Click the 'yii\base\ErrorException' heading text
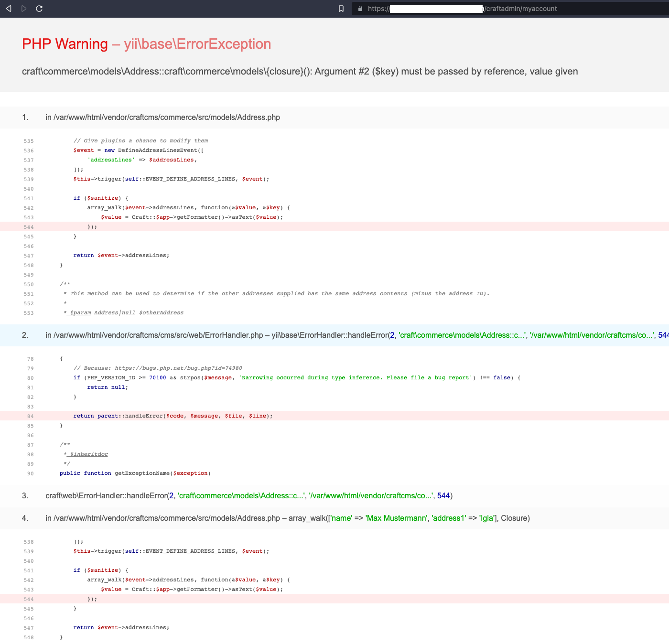Viewport: 669px width, 644px height. pos(197,44)
